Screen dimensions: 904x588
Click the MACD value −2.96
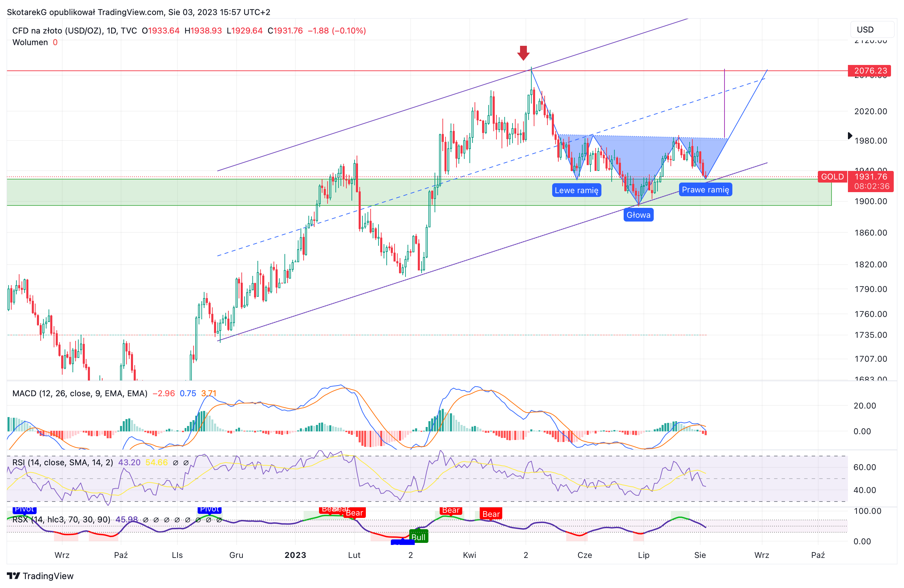[163, 393]
